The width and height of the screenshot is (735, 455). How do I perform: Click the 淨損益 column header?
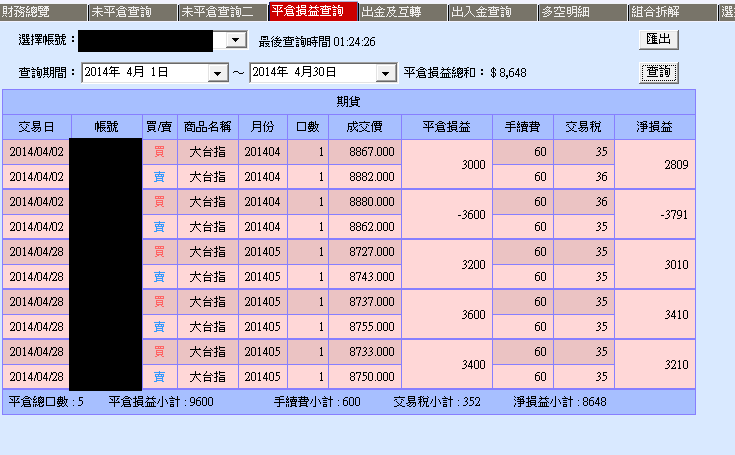654,127
